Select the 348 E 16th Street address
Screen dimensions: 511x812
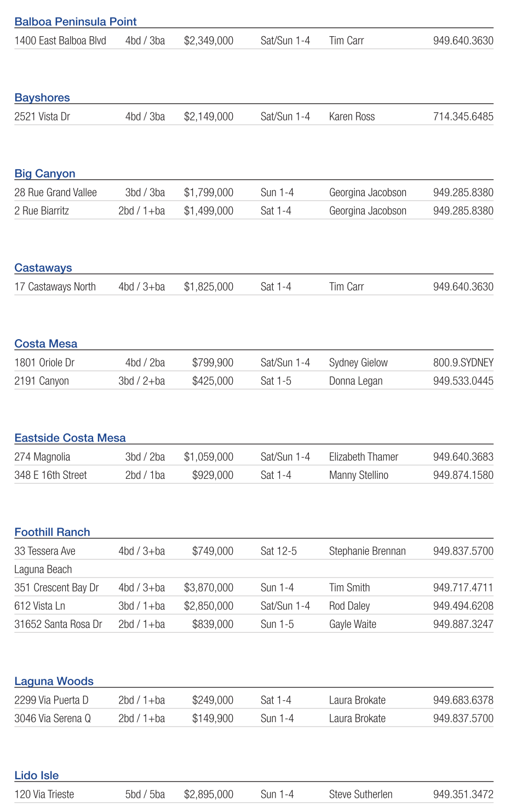click(x=50, y=475)
